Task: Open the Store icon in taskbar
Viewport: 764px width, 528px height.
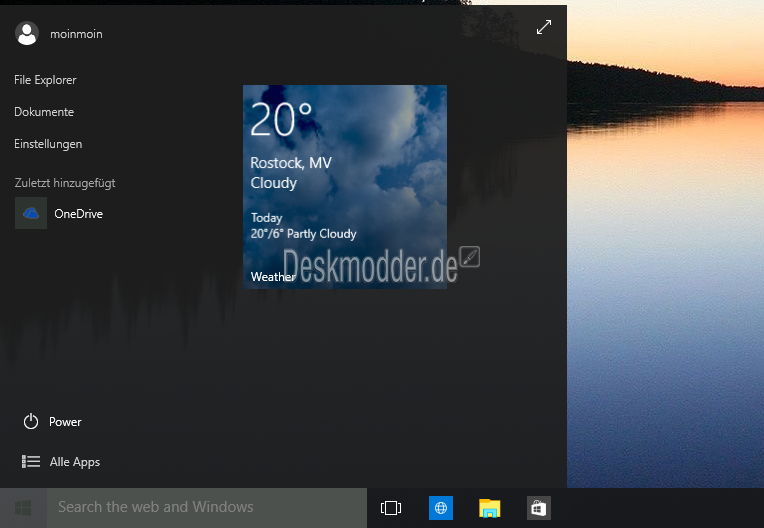Action: (539, 508)
